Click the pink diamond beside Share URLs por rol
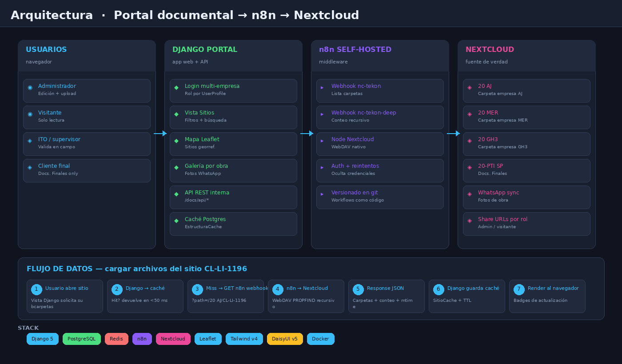Image resolution: width=622 pixels, height=364 pixels. coord(470,221)
